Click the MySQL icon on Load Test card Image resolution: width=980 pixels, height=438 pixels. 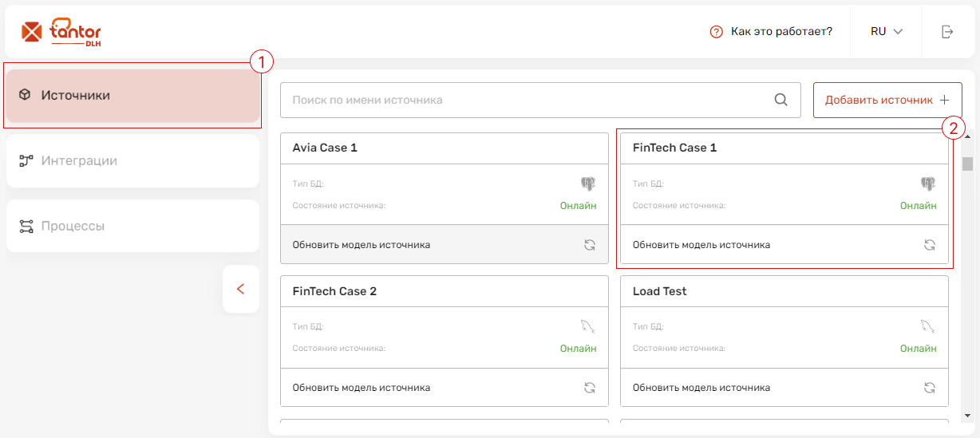pos(928,326)
